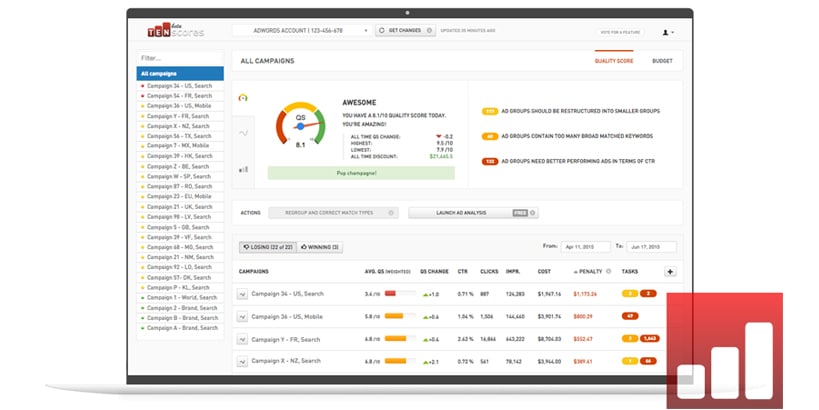Select Campaign B - Brand, Search in sidebar

pos(180,318)
